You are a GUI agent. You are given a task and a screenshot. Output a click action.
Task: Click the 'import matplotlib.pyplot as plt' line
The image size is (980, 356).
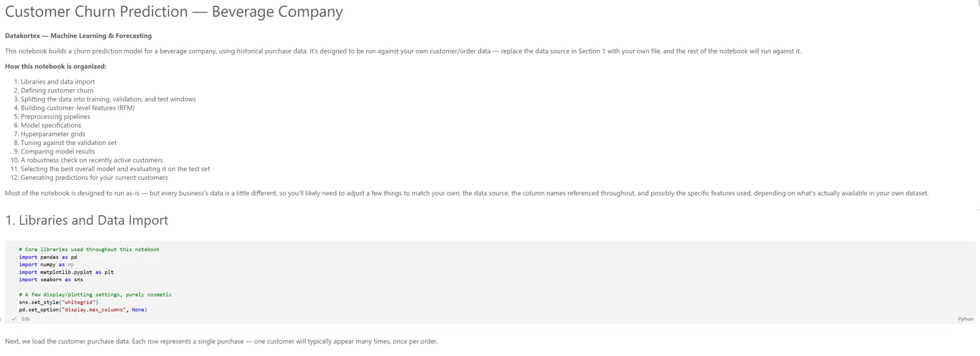[66, 272]
